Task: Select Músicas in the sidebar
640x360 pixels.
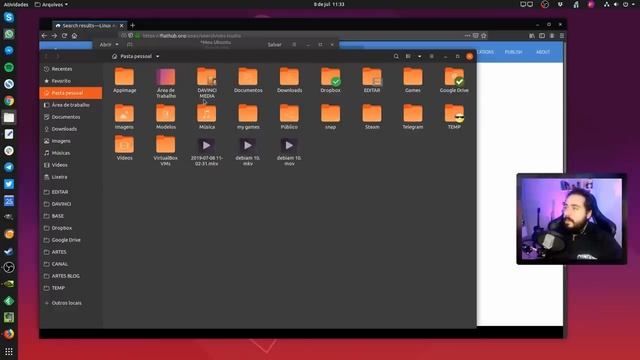Action: (x=71, y=153)
